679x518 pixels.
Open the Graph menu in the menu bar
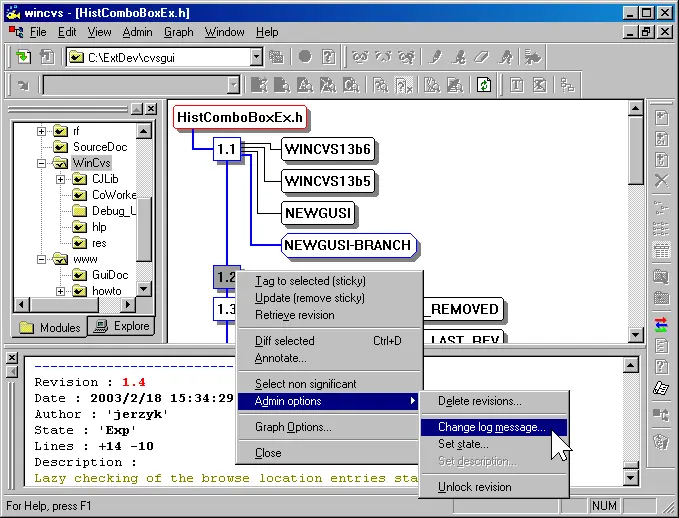tap(178, 32)
